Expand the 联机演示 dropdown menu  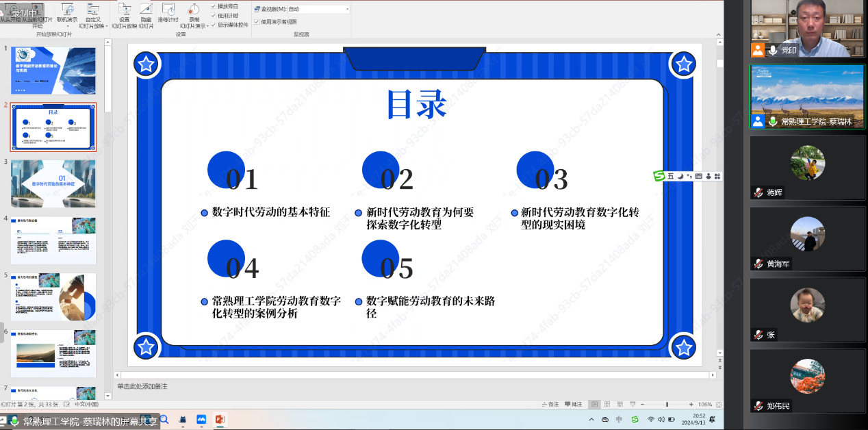pyautogui.click(x=67, y=26)
